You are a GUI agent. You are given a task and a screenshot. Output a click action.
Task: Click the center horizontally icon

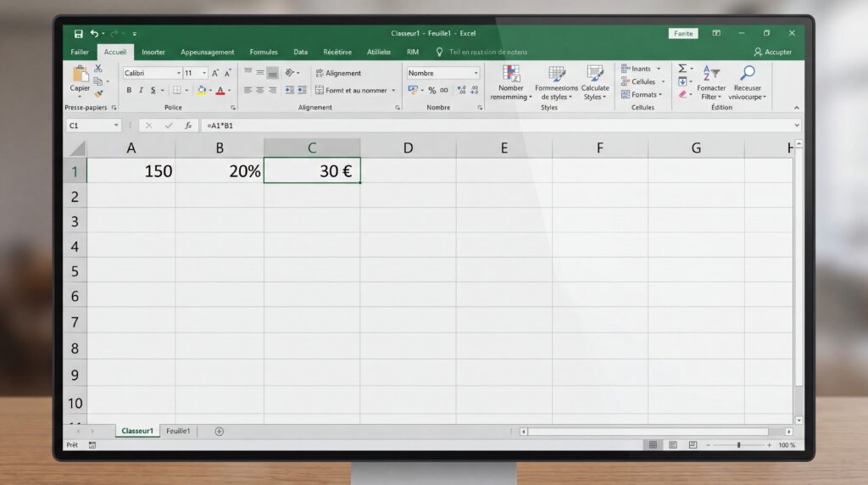click(260, 90)
